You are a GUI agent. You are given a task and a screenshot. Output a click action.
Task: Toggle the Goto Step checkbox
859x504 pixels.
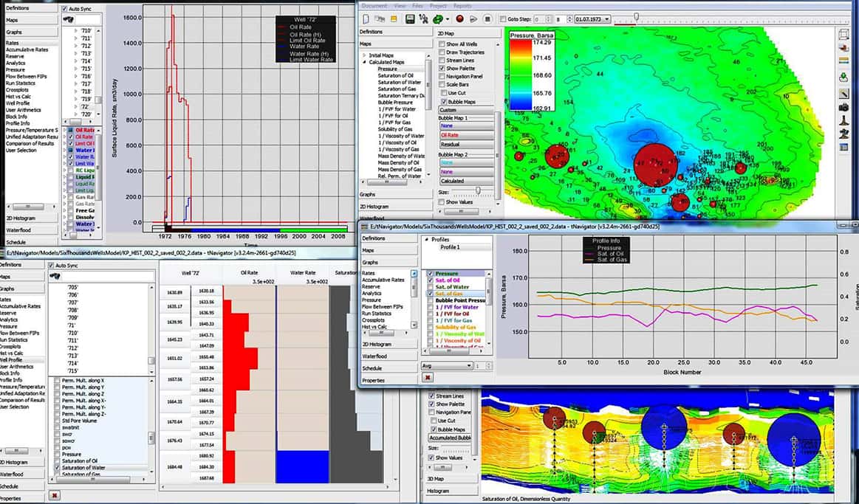503,19
